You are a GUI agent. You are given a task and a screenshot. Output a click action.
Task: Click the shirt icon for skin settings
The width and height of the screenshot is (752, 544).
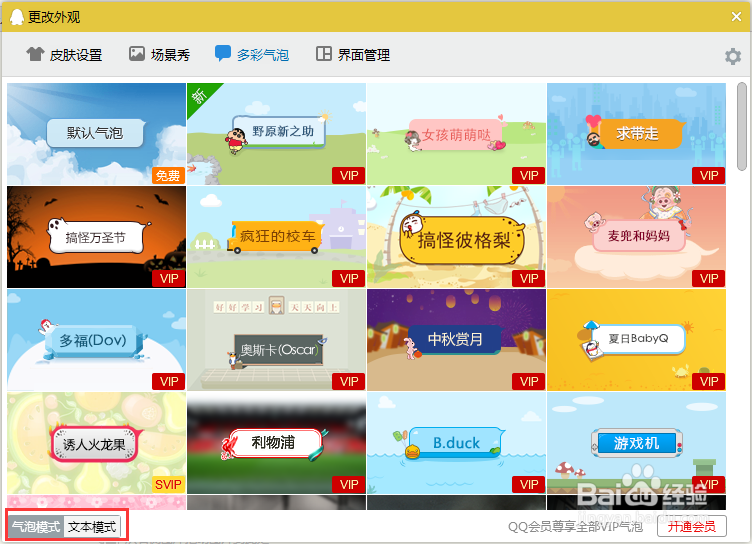35,54
